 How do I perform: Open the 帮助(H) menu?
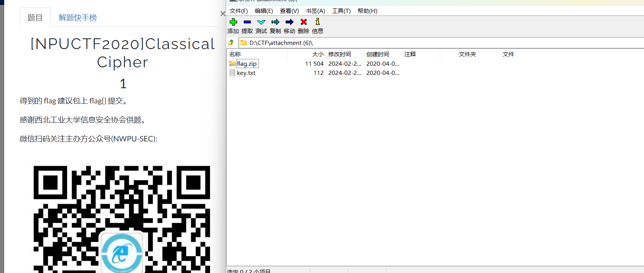coord(368,11)
